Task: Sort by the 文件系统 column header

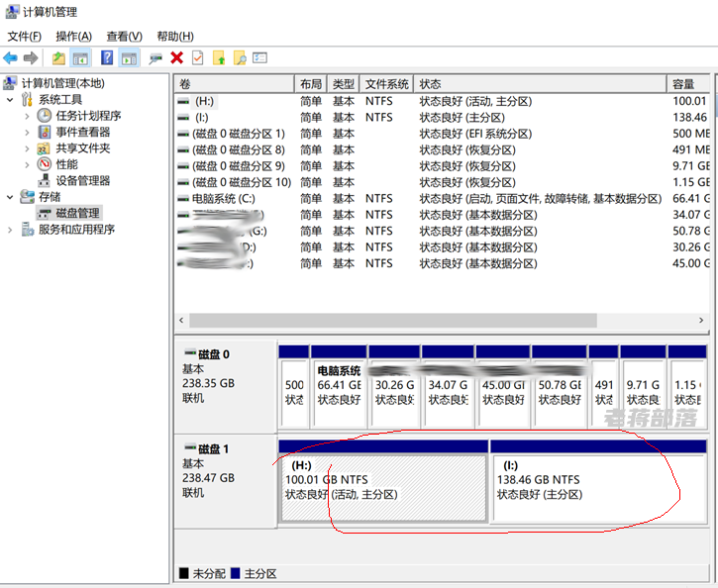Action: (x=386, y=84)
